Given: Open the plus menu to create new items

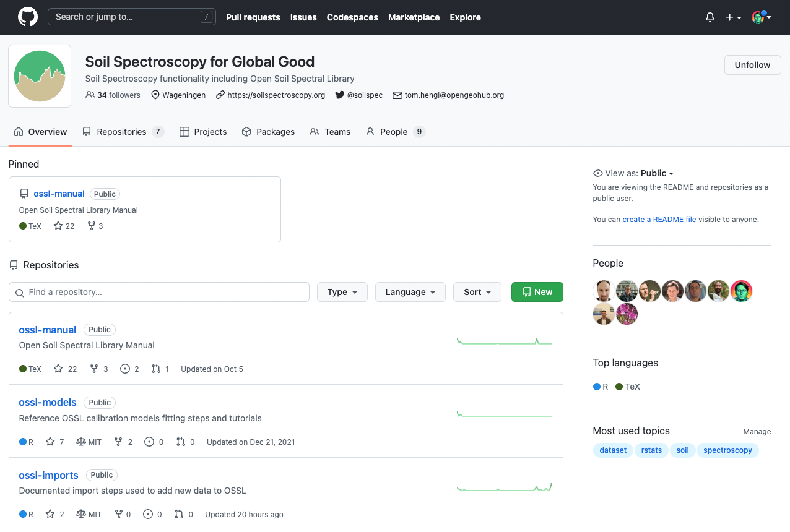Looking at the screenshot, I should [x=732, y=17].
